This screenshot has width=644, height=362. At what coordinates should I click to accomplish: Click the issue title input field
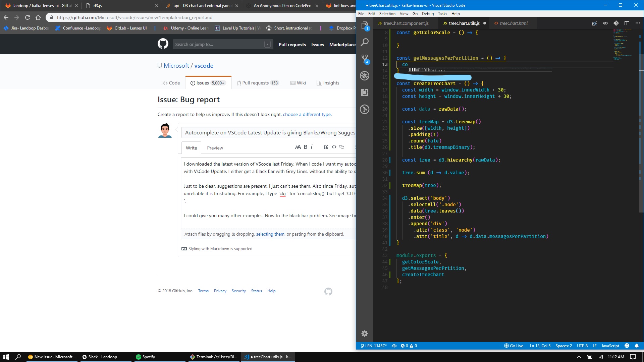click(x=268, y=133)
